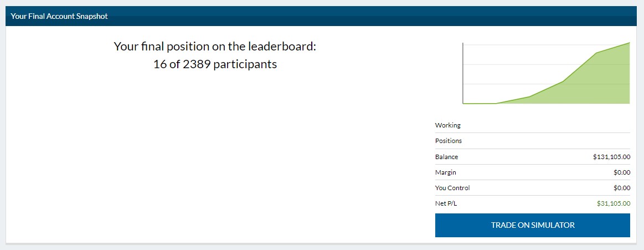This screenshot has height=250, width=644.
Task: Click the green $31,105.00 Net P/L value
Action: (613, 203)
